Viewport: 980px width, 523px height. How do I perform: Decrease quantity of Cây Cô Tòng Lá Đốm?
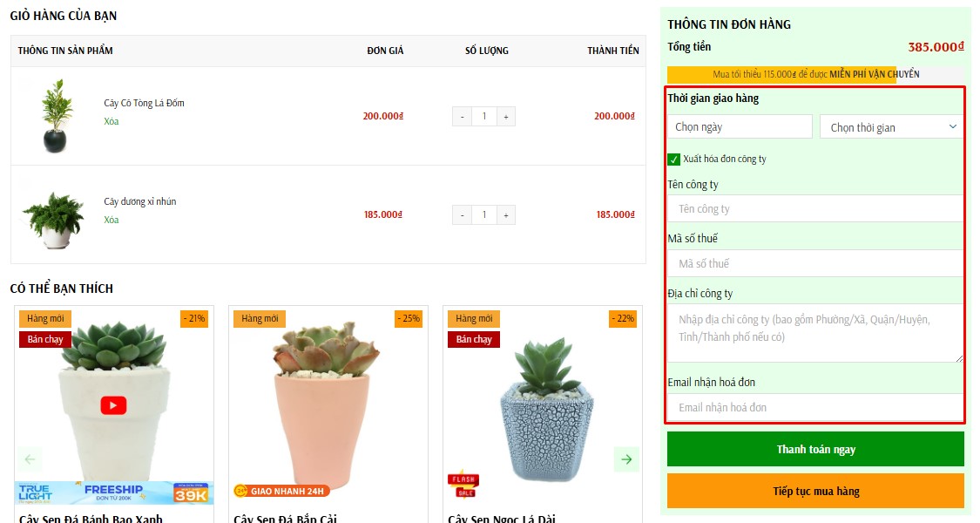pyautogui.click(x=462, y=116)
